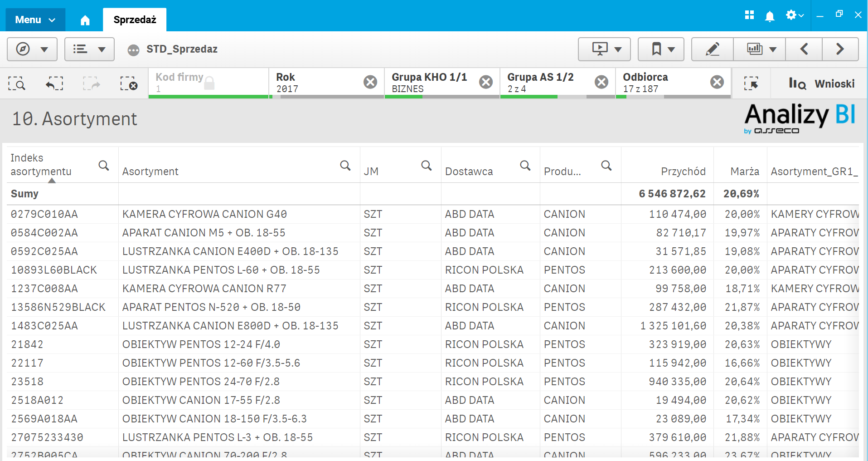Search in JM column
The height and width of the screenshot is (461, 868).
(427, 166)
